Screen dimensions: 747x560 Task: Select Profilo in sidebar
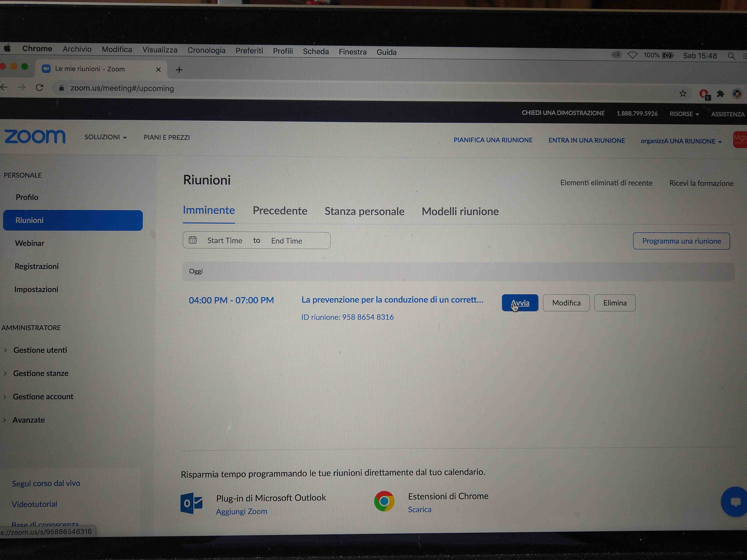click(x=27, y=197)
